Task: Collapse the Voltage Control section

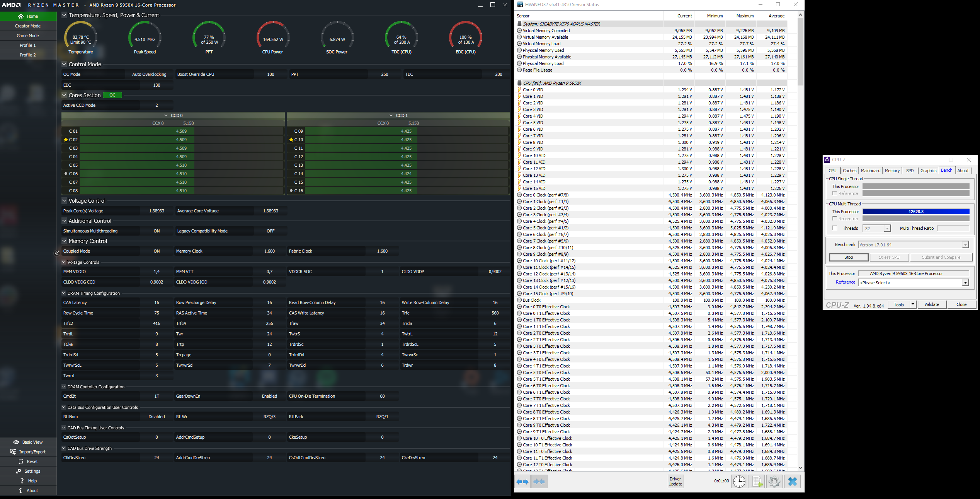Action: (64, 201)
